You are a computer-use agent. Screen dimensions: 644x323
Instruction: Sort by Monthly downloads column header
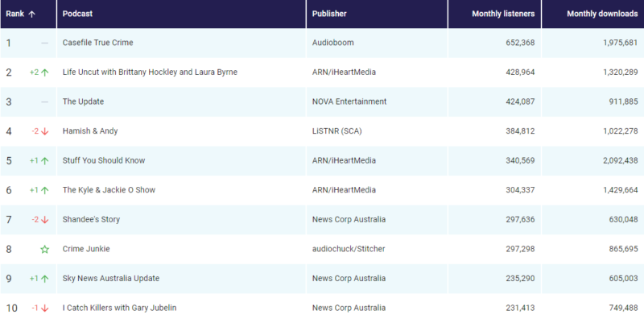point(601,14)
